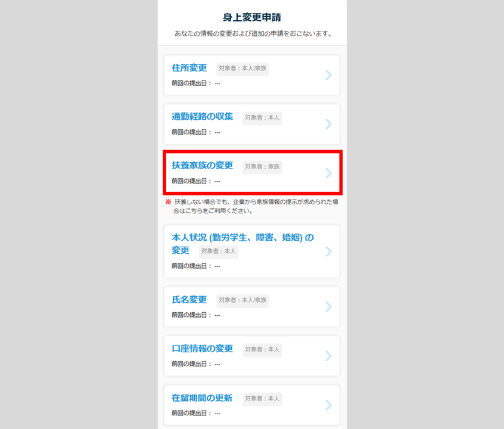Click 前回の提出日 text under 口座情報の変更
The height and width of the screenshot is (429, 504).
pyautogui.click(x=196, y=364)
